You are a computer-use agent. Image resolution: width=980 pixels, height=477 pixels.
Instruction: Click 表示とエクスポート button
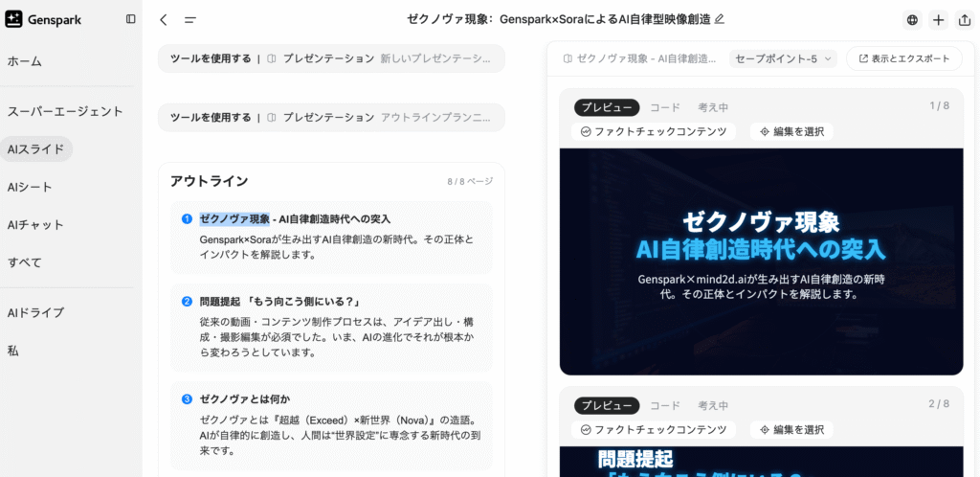pyautogui.click(x=904, y=58)
